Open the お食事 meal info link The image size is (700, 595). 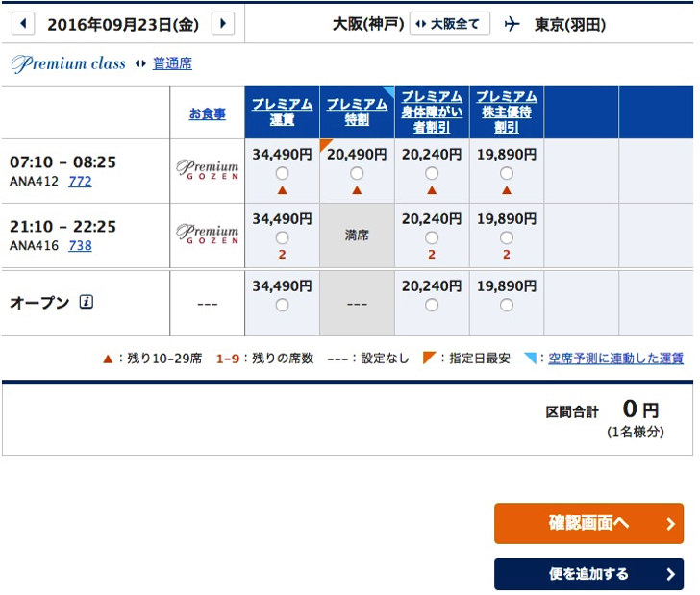point(207,113)
